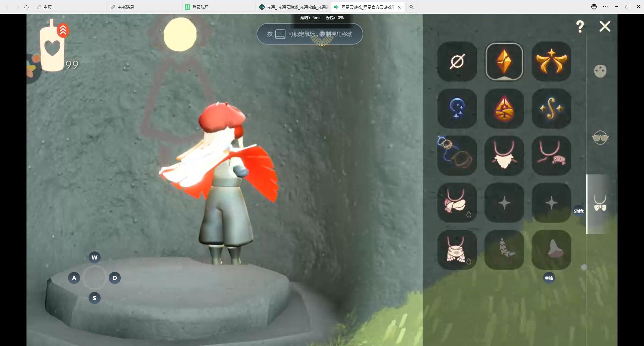This screenshot has width=644, height=346.
Task: Choose the blue cord with gold rings
Action: pyautogui.click(x=457, y=155)
